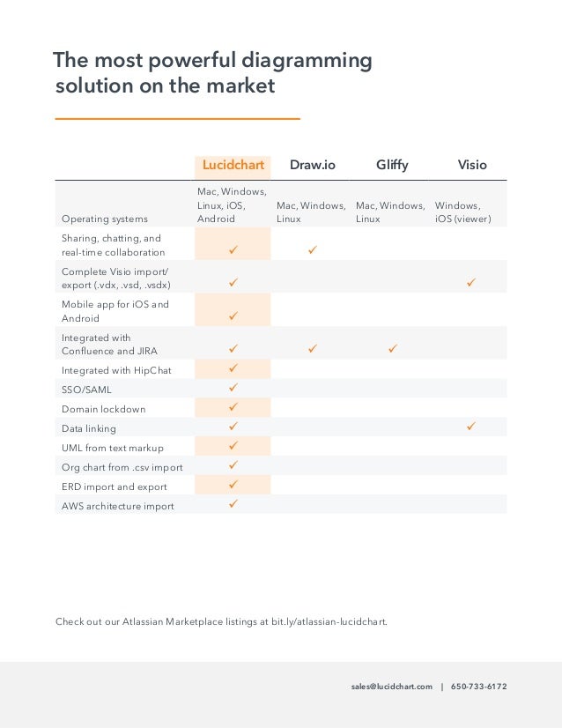Click the Operating systems row label
This screenshot has height=728, width=562.
pos(105,219)
